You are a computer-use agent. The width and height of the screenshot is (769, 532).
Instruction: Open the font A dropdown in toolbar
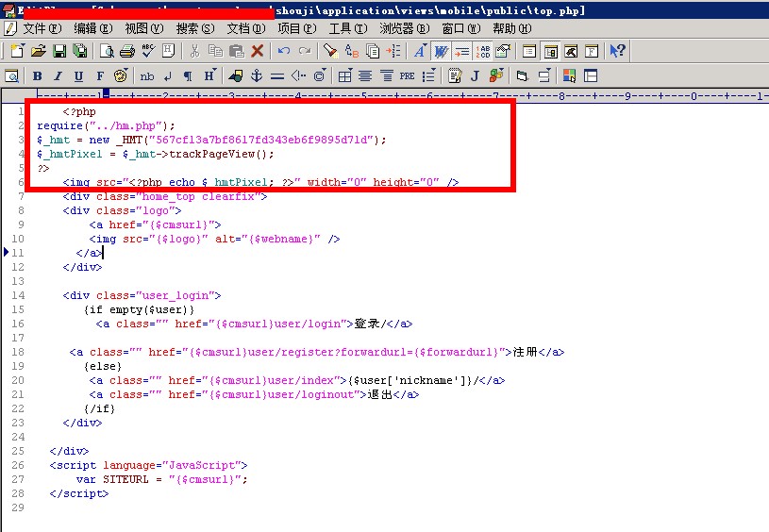[x=419, y=51]
